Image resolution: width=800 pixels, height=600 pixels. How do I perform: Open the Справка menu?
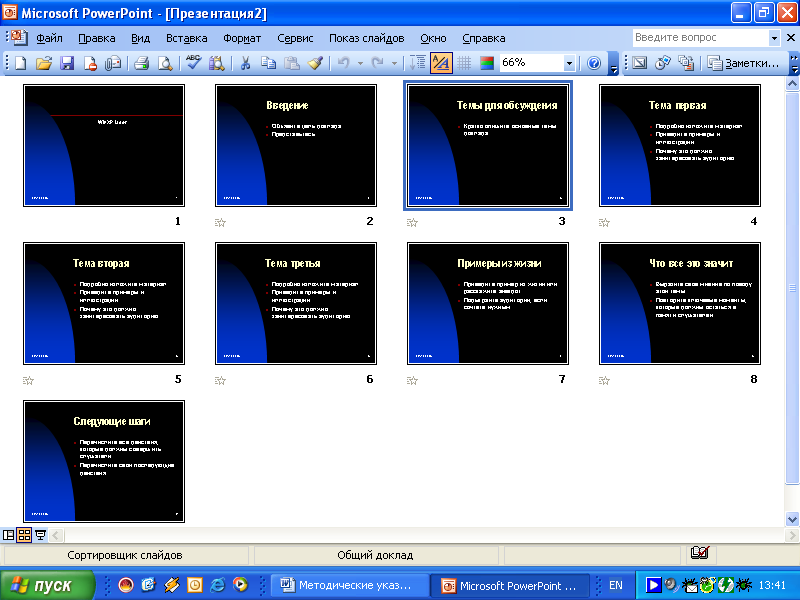[x=484, y=38]
